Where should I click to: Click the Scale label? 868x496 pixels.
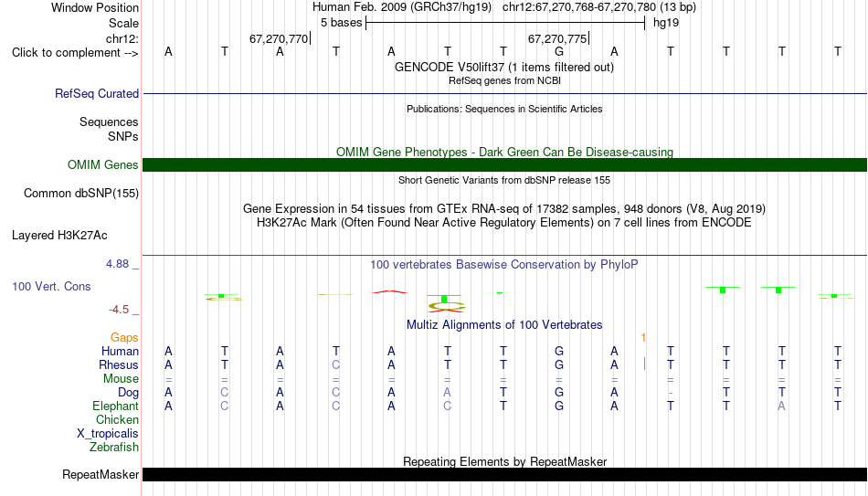123,23
